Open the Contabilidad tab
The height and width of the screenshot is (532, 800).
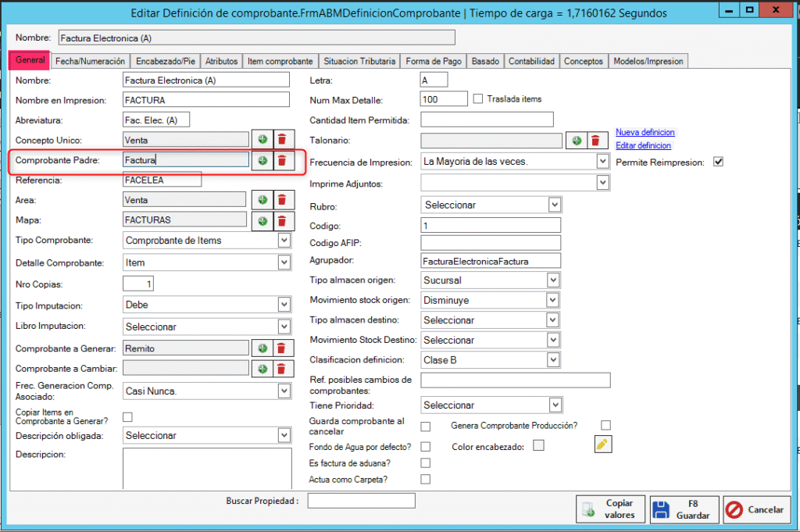531,61
